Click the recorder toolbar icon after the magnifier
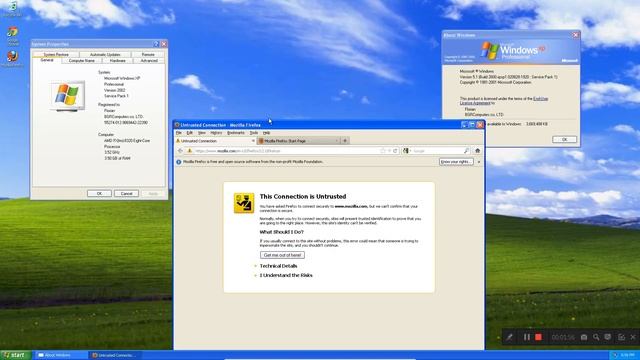The width and height of the screenshot is (640, 360). tap(608, 337)
